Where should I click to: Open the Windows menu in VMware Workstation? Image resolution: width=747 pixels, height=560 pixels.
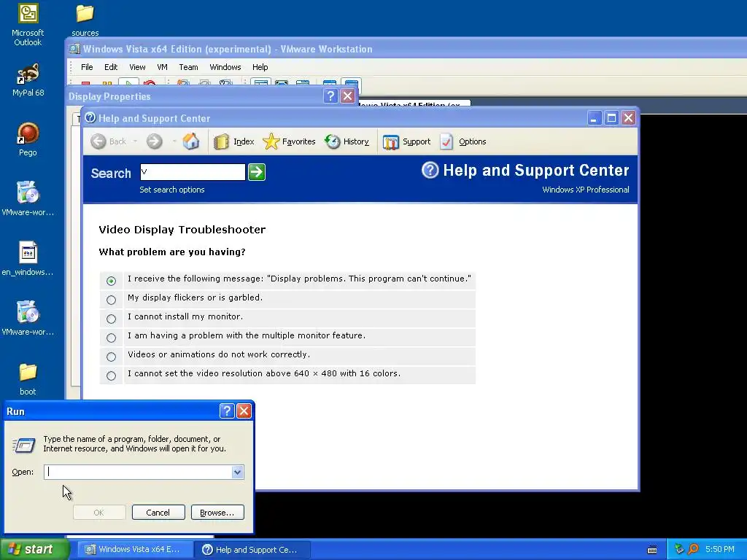pos(225,67)
